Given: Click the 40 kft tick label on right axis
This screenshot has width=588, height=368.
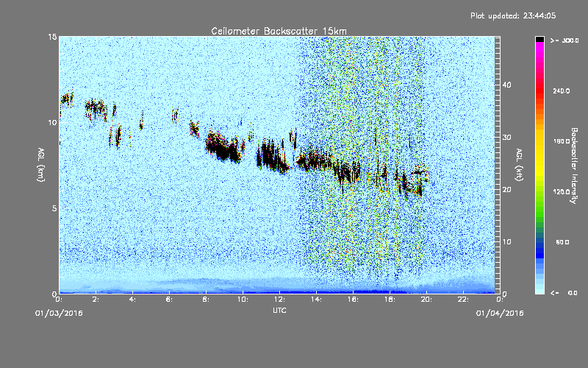Looking at the screenshot, I should [x=506, y=85].
